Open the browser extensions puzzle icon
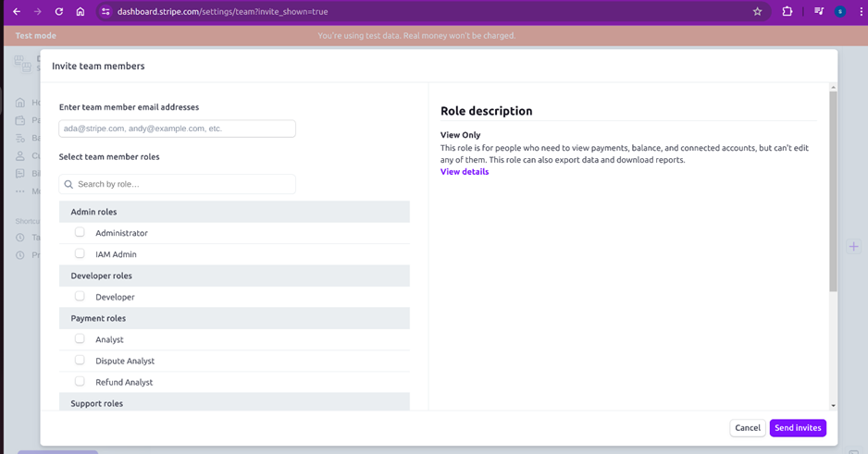868x454 pixels. [787, 12]
